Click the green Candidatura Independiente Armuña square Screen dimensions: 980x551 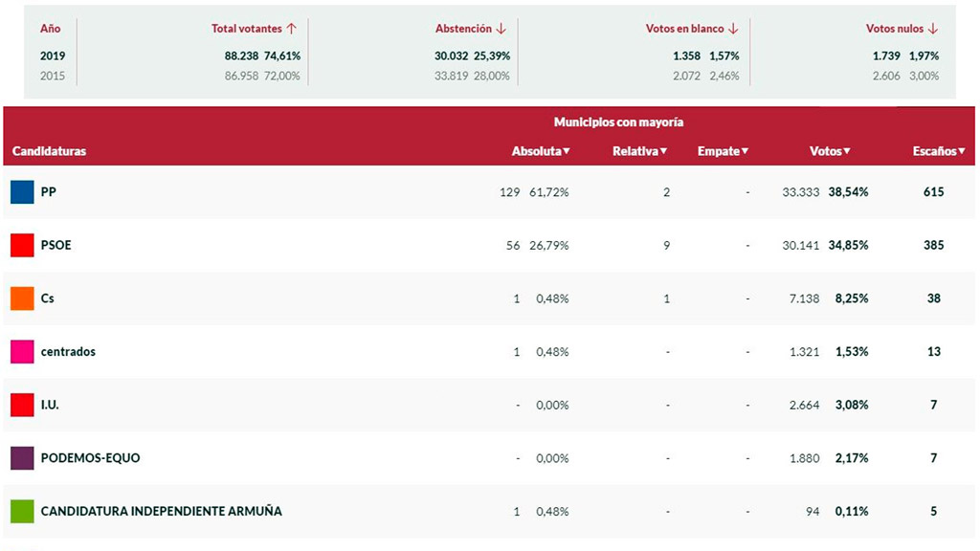(22, 512)
